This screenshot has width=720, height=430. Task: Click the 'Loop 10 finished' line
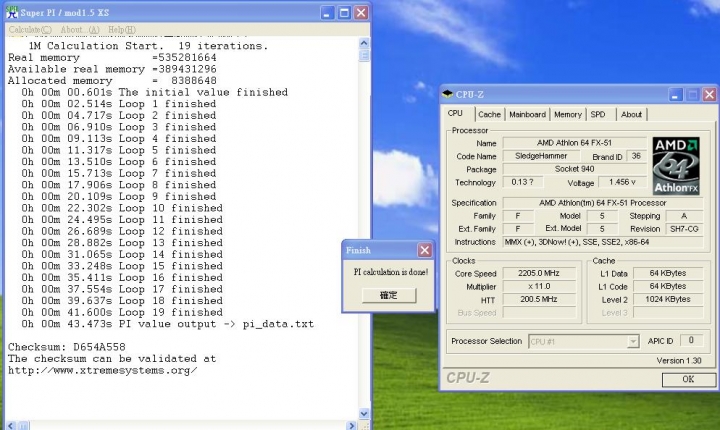pyautogui.click(x=122, y=208)
